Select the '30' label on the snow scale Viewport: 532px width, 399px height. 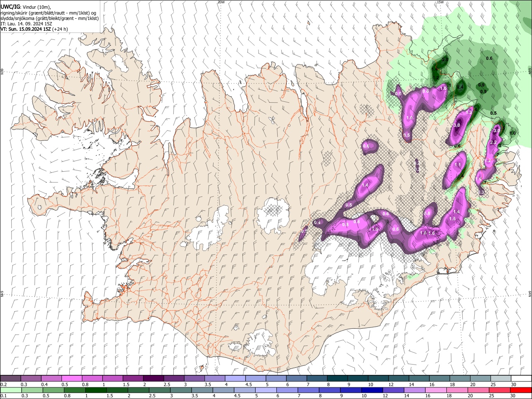pyautogui.click(x=513, y=384)
